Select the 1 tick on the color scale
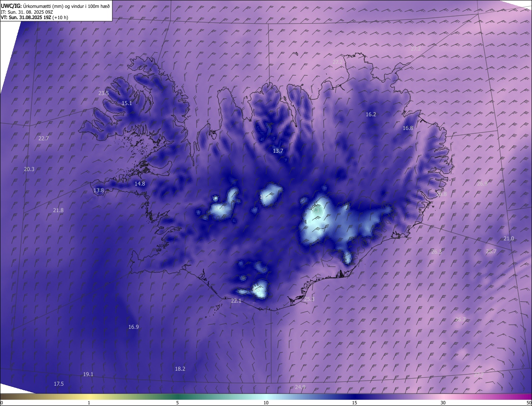The image size is (532, 406). [89, 403]
